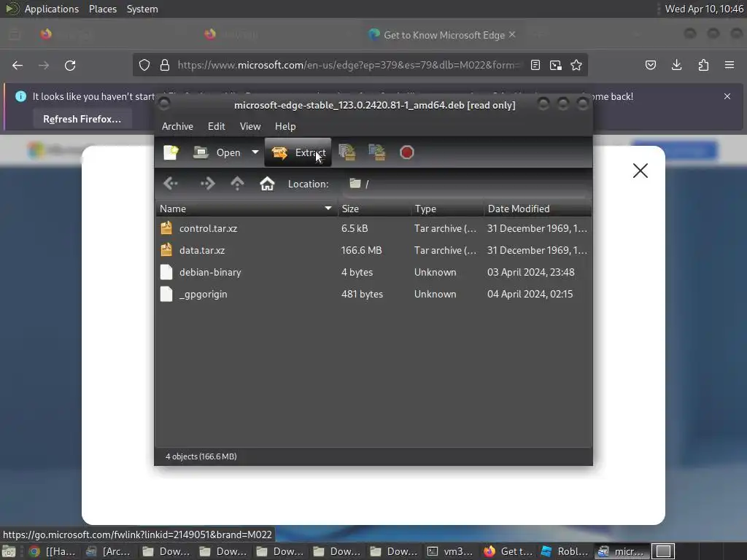The height and width of the screenshot is (560, 747).
Task: Click the status bar text 4 objects
Action: 201,456
